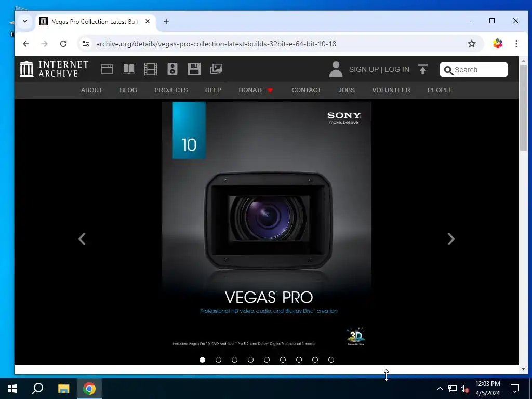Viewport: 532px width, 399px height.
Task: Select third carousel dot indicator
Action: (x=234, y=360)
